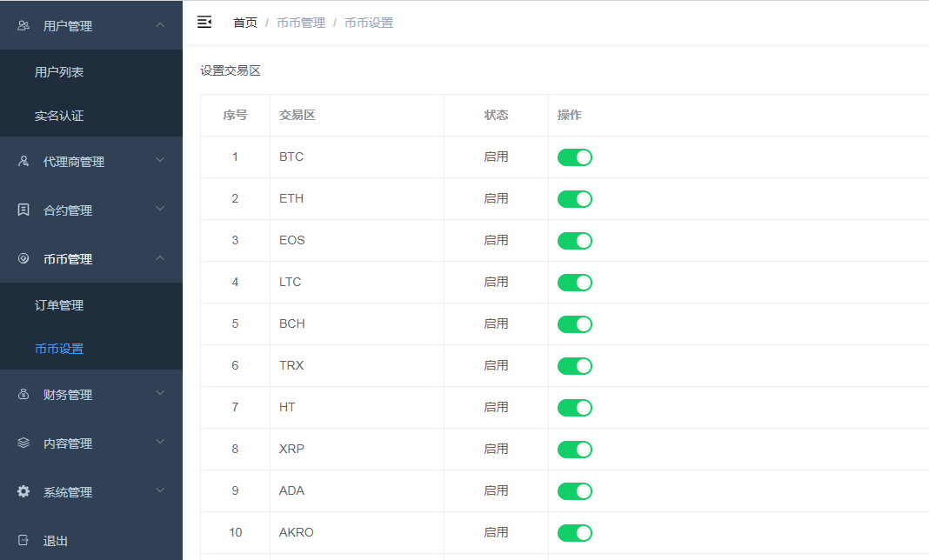Click the 设置交易区 heading
Viewport: 929px width, 560px height.
pyautogui.click(x=231, y=70)
